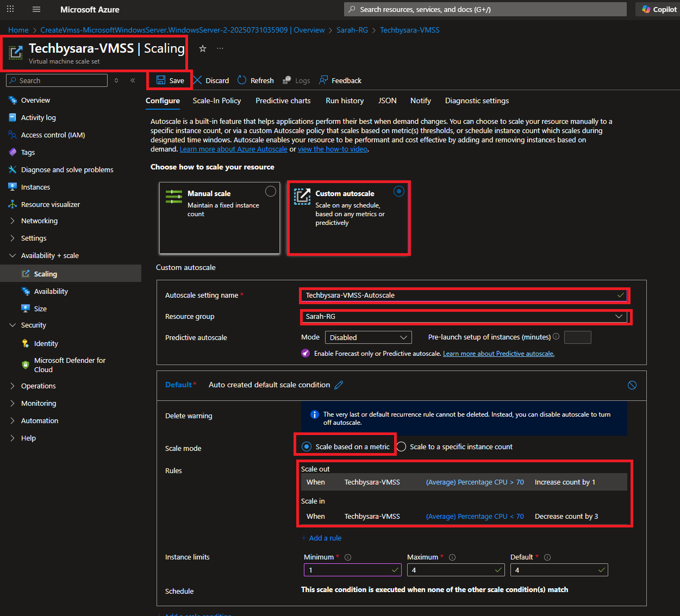The height and width of the screenshot is (616, 680).
Task: Choose Scale based on a metric
Action: point(307,447)
